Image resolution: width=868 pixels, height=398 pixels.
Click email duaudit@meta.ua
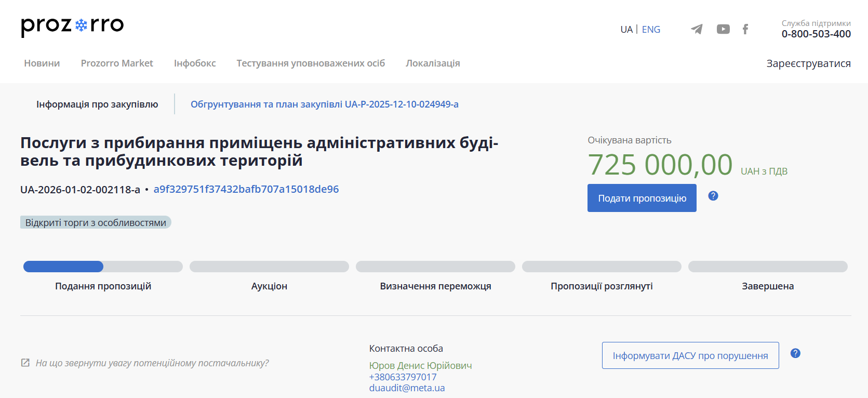407,388
